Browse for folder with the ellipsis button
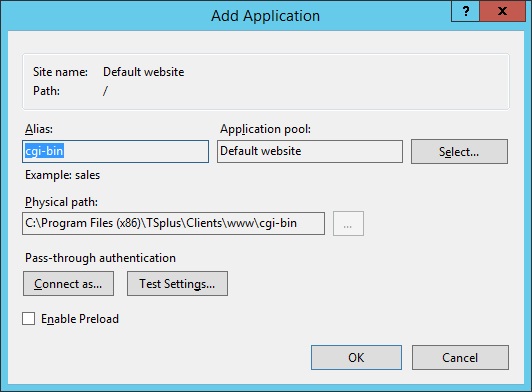Image resolution: width=532 pixels, height=392 pixels. point(348,223)
